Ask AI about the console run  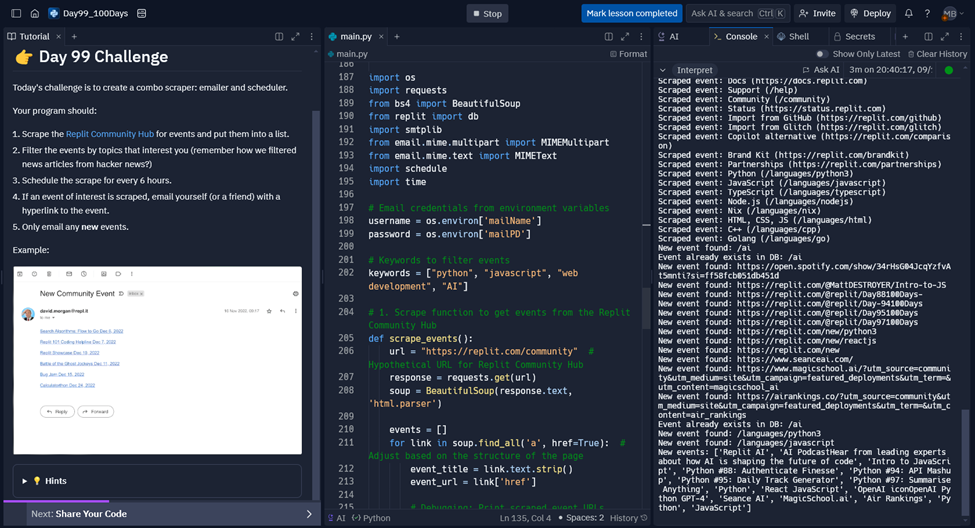(x=821, y=70)
